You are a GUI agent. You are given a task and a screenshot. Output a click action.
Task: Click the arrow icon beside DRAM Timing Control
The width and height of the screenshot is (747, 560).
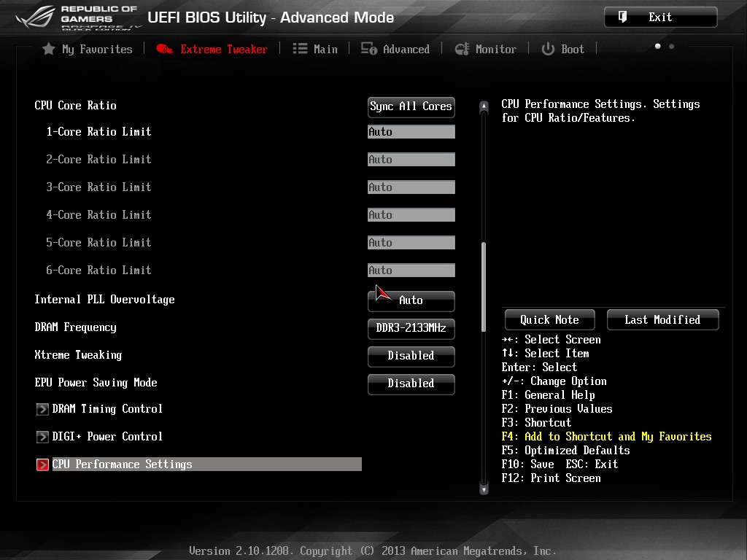(42, 409)
